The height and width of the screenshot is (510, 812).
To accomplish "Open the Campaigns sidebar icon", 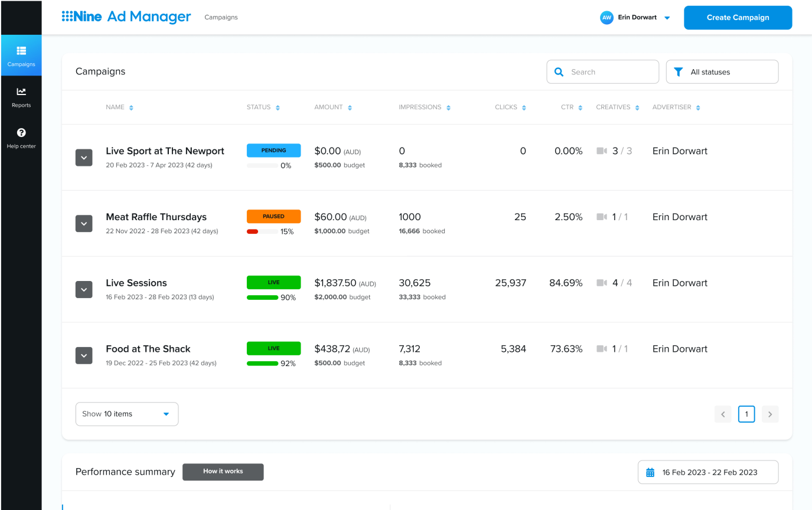I will point(21,55).
